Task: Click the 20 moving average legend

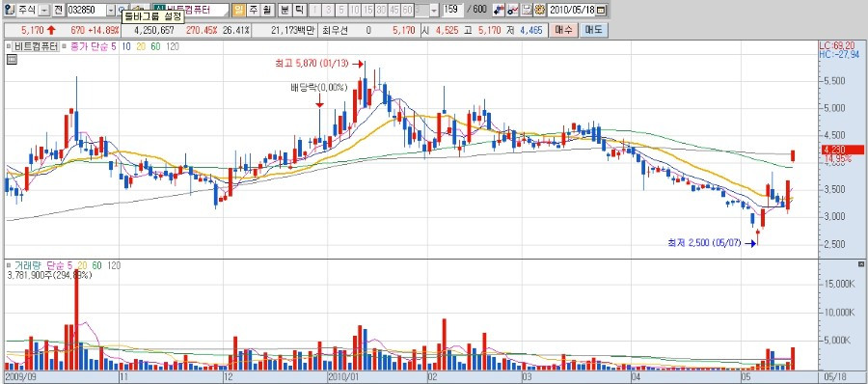Action: 141,47
